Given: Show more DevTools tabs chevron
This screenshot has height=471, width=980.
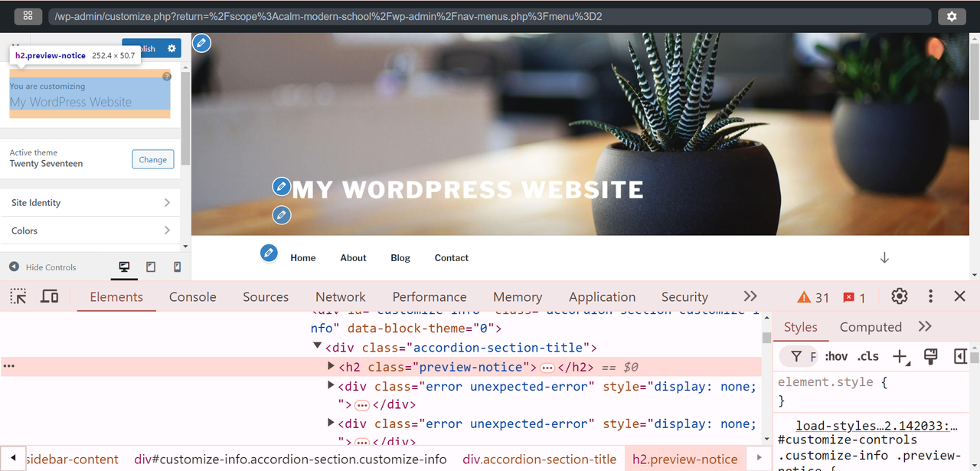Looking at the screenshot, I should click(750, 296).
